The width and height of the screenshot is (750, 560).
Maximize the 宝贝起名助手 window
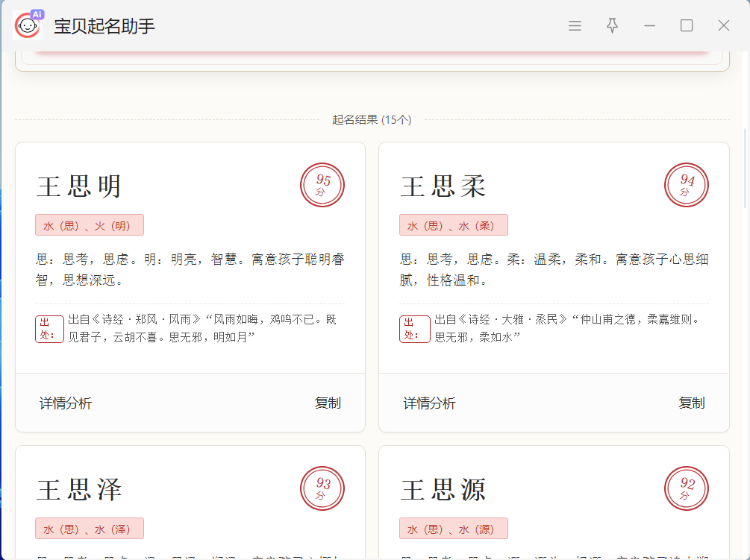pos(687,26)
